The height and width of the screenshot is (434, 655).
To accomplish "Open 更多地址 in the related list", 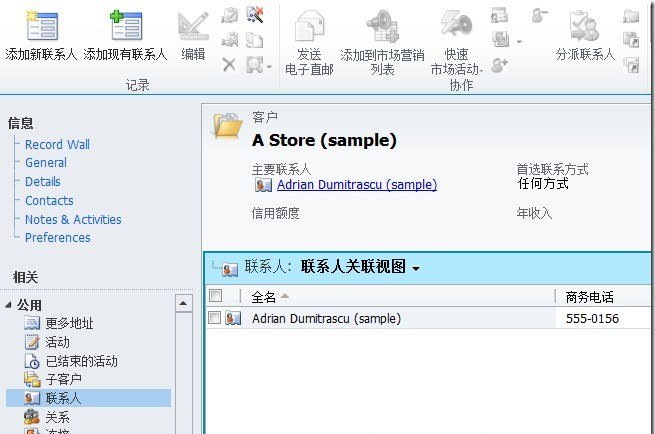I will pos(69,323).
